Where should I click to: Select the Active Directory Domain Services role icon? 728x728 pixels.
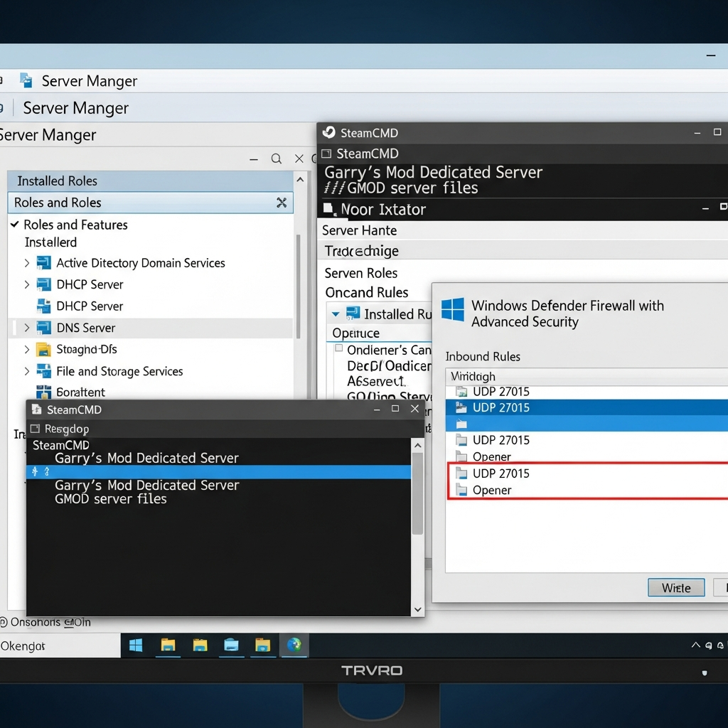click(45, 262)
